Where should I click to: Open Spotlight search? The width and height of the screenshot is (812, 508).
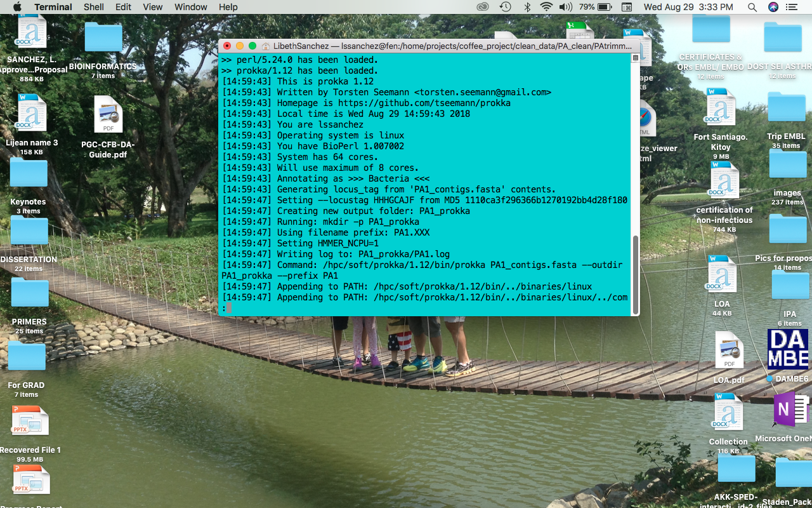tap(752, 7)
